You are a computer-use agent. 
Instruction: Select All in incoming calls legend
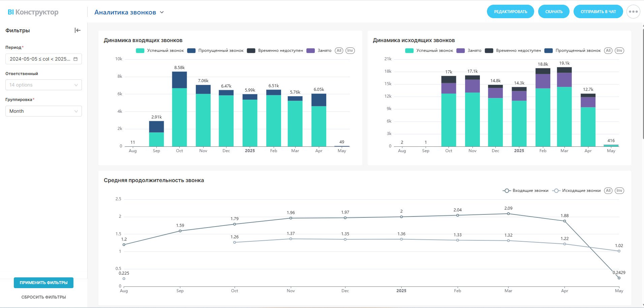(339, 50)
